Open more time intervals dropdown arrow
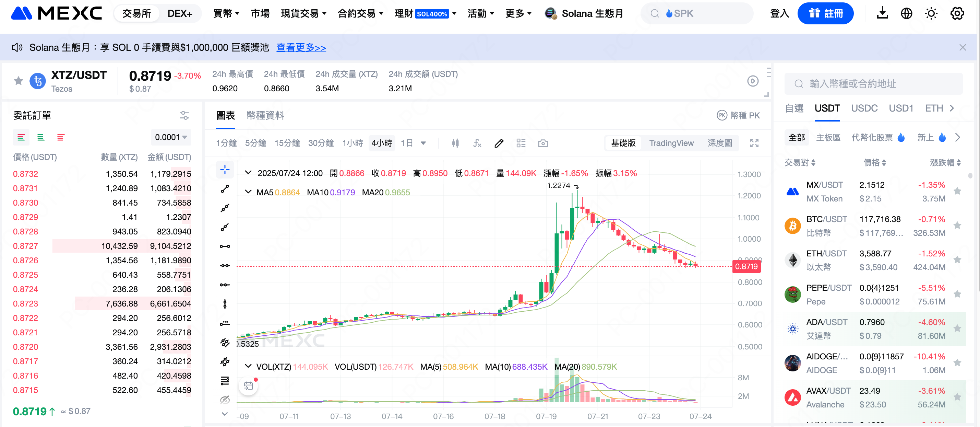This screenshot has height=427, width=980. click(x=423, y=143)
